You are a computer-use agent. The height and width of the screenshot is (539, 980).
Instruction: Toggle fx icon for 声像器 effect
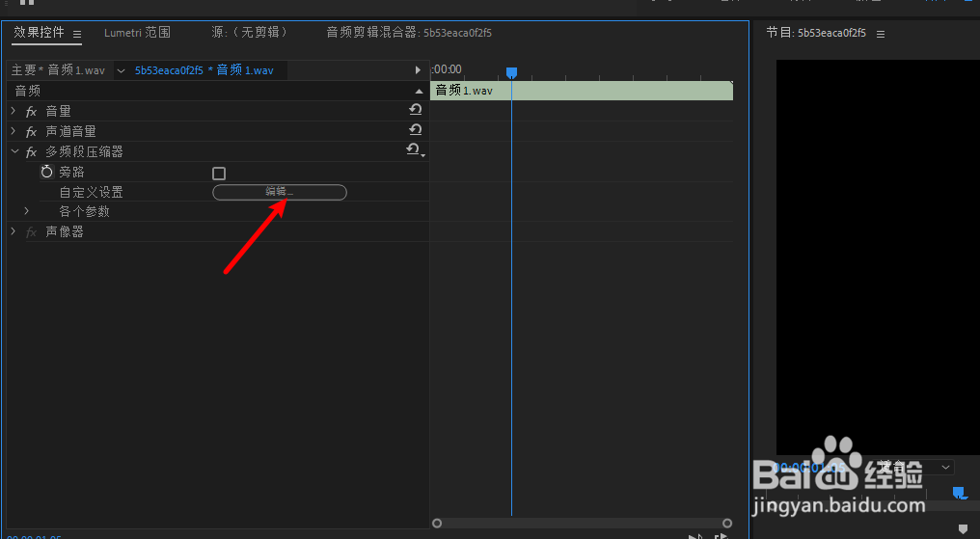coord(31,232)
